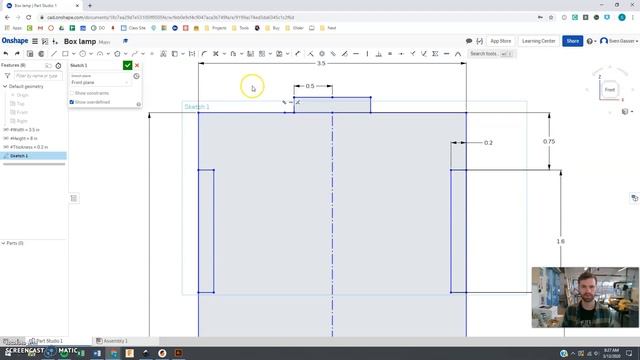Open the rectangle tool dropdown arrow
The width and height of the screenshot is (640, 360).
point(73,54)
